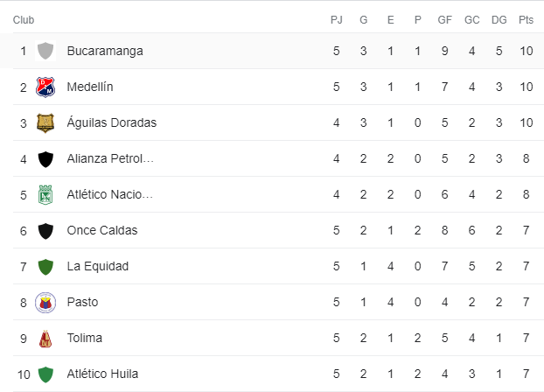Click the Bucaramanga club crest icon
Screen dimensions: 544x392
coord(45,51)
